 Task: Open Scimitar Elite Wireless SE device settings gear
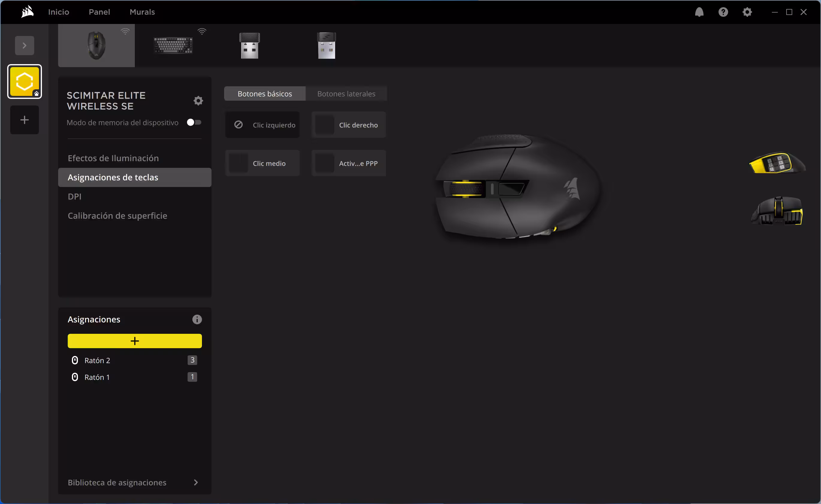tap(198, 101)
